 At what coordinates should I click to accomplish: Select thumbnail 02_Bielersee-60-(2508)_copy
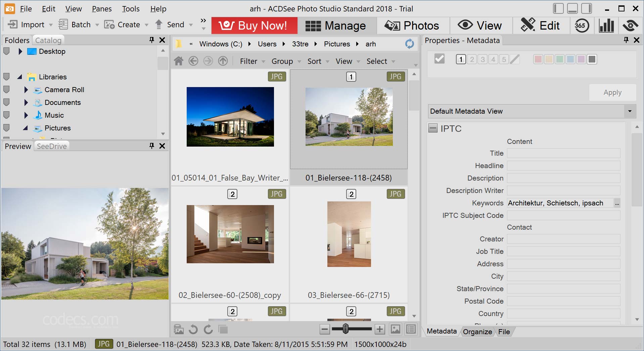click(230, 245)
